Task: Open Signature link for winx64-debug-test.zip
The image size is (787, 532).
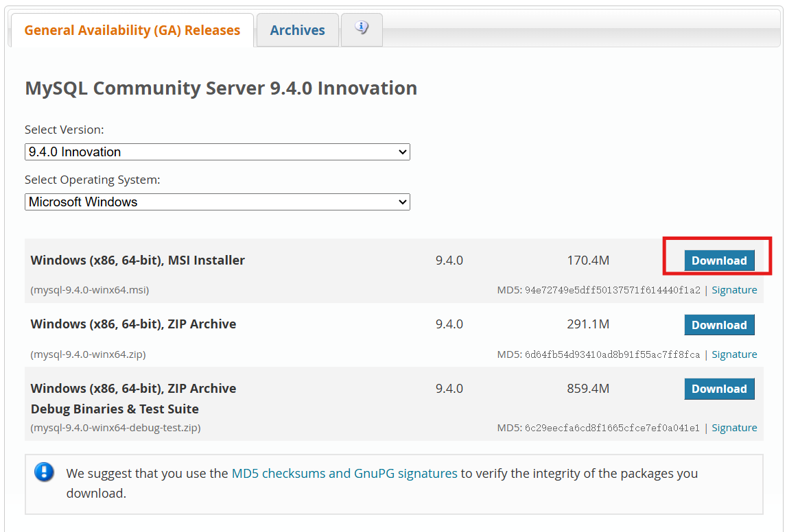Action: tap(734, 428)
